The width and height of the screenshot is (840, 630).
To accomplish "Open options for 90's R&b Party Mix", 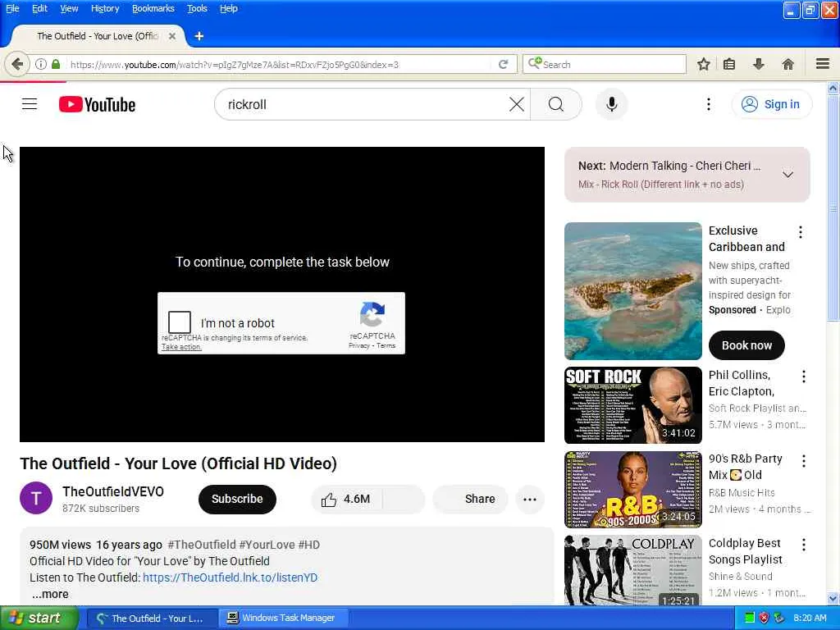I will [803, 461].
